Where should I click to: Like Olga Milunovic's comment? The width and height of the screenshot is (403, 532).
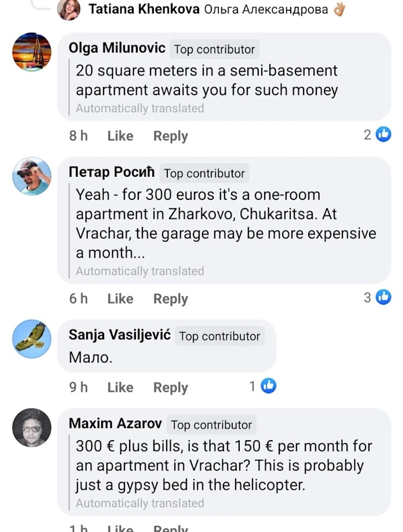coord(120,136)
